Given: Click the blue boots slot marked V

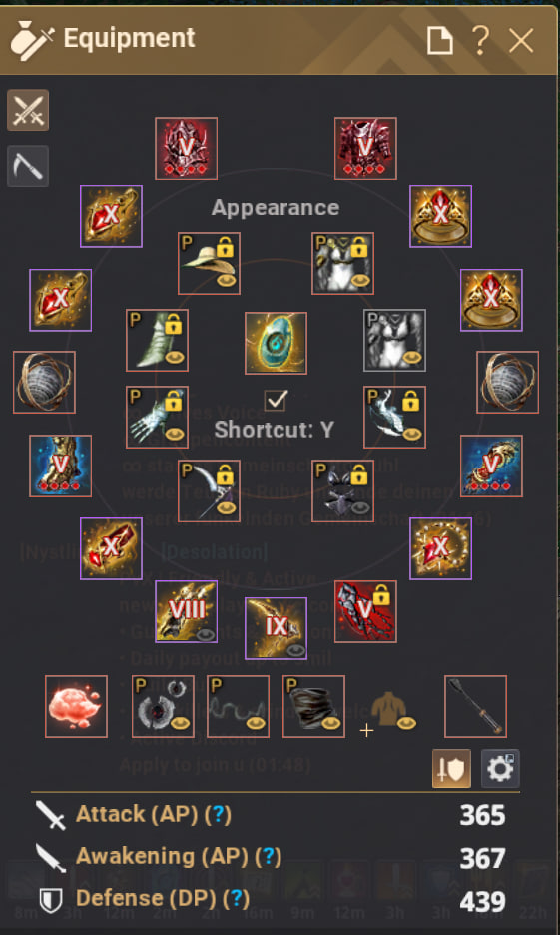Looking at the screenshot, I should [x=60, y=466].
